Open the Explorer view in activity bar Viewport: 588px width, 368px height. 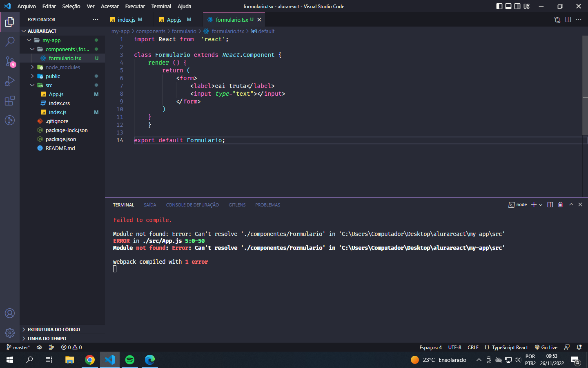10,22
